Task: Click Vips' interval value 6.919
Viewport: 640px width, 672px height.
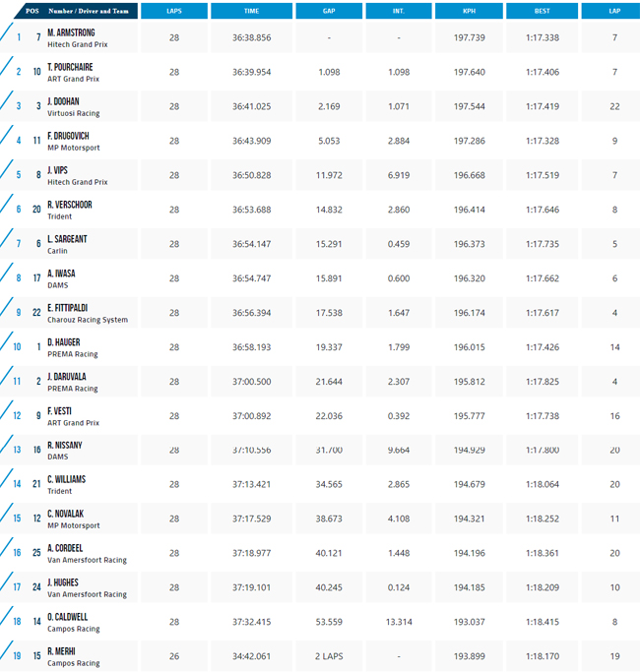Action: click(x=399, y=175)
